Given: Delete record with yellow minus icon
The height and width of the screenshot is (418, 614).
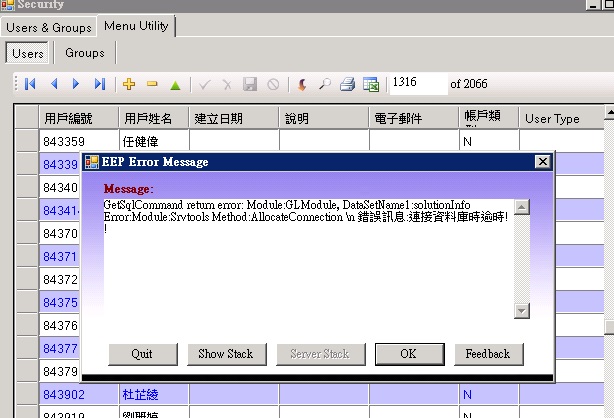Looking at the screenshot, I should [152, 85].
